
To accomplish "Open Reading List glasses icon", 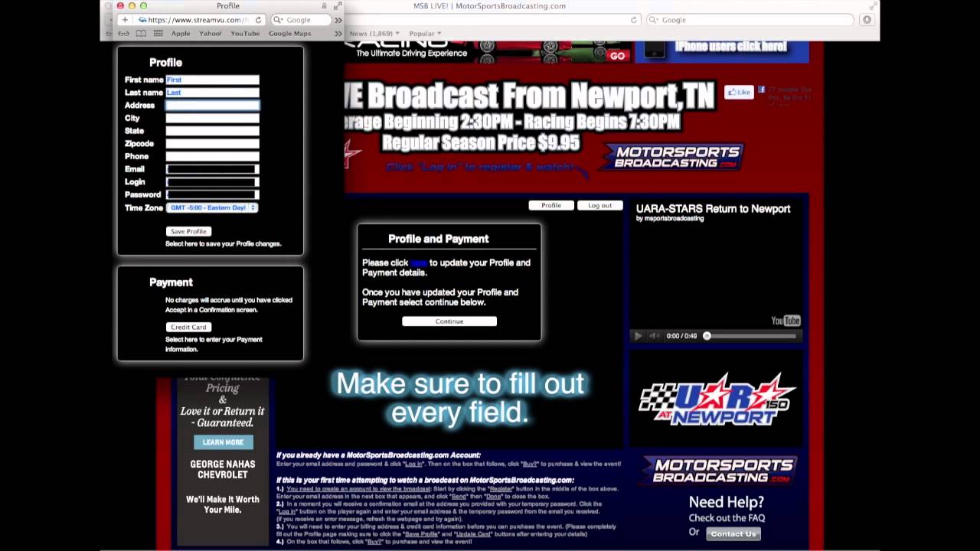I will 124,34.
